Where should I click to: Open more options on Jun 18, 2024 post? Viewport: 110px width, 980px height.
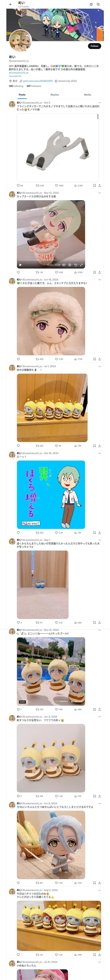coord(99,280)
